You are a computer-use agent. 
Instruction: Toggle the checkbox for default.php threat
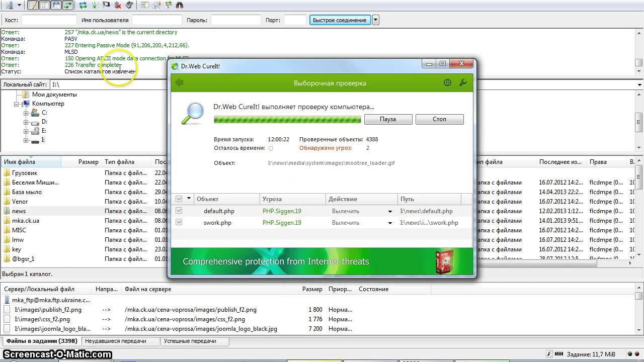click(x=179, y=211)
